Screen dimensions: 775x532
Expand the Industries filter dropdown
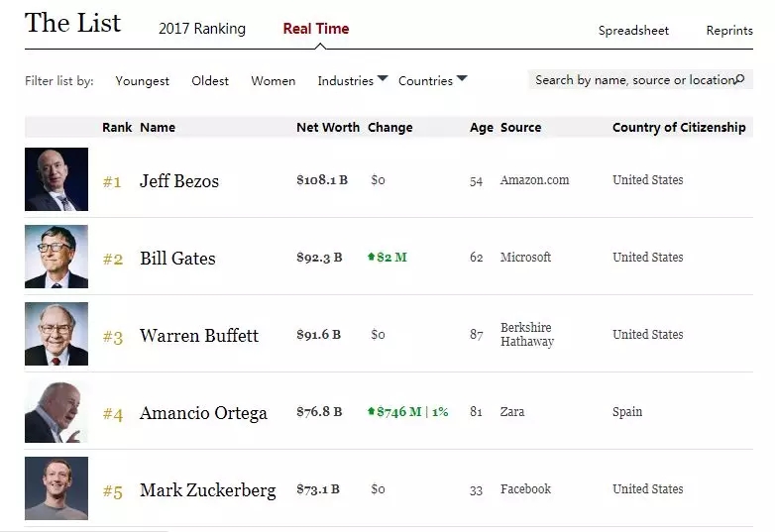[x=352, y=81]
